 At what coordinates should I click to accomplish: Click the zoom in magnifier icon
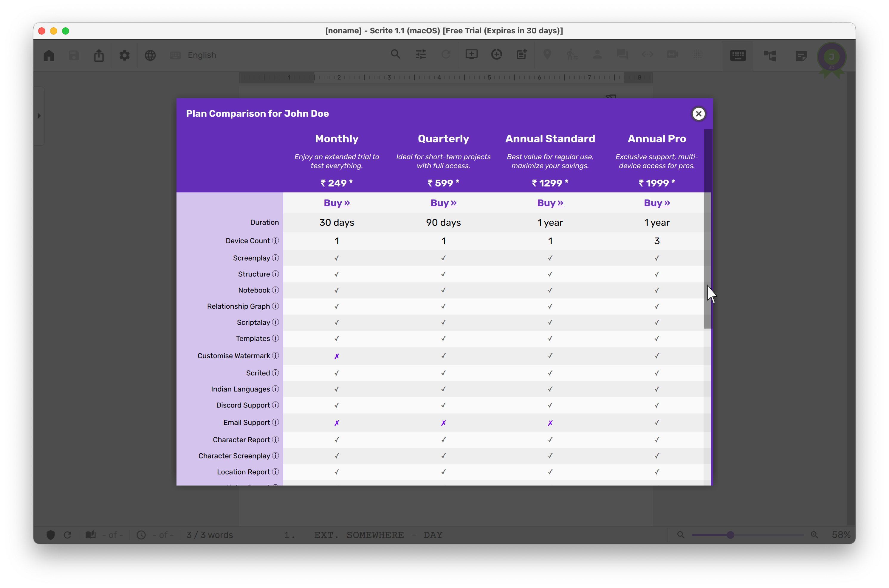tap(814, 535)
